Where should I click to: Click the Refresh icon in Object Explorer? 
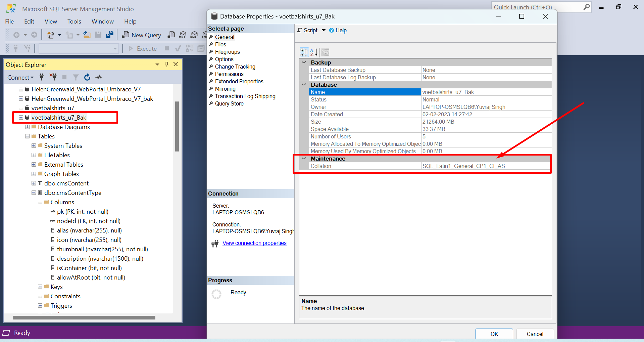pos(87,77)
